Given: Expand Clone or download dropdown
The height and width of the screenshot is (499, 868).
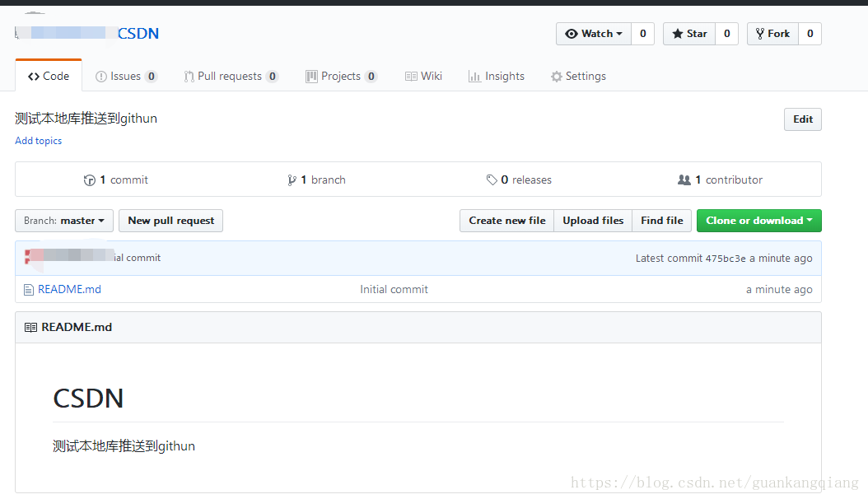Looking at the screenshot, I should pos(759,221).
